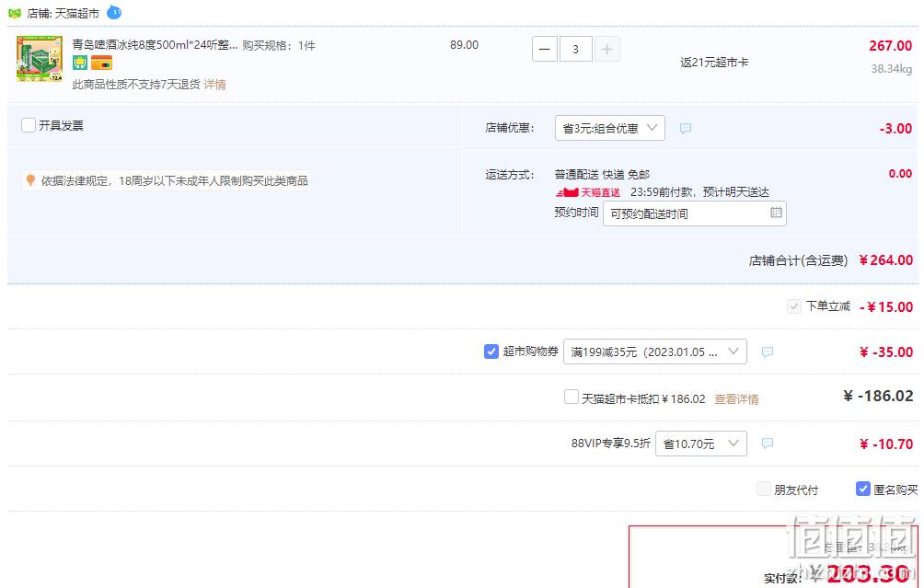Check the 开具发票 invoice checkbox
Image resolution: width=924 pixels, height=588 pixels.
(28, 125)
